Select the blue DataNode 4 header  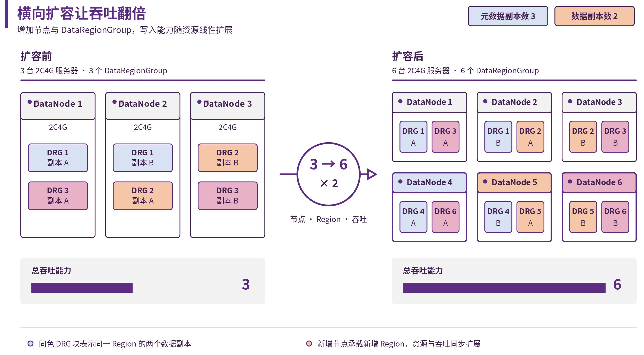pyautogui.click(x=429, y=183)
